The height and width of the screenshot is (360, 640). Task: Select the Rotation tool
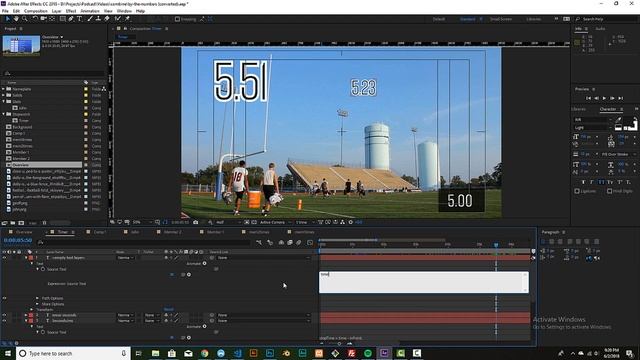point(35,19)
